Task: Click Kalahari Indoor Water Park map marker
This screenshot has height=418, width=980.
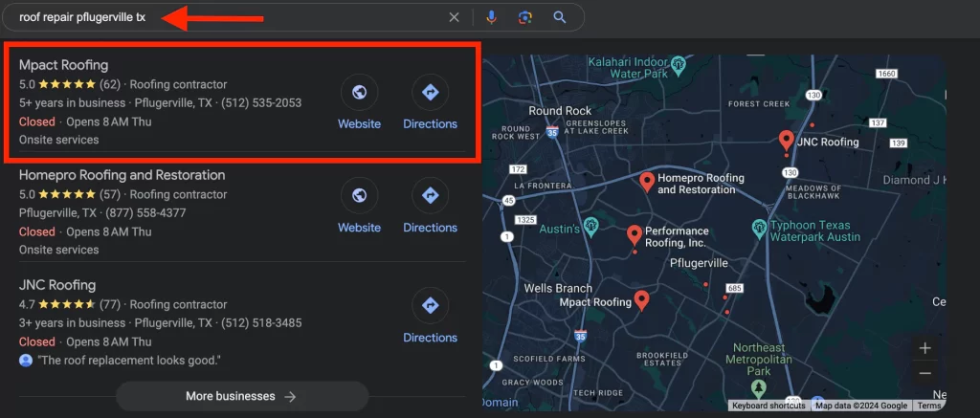Action: [679, 64]
